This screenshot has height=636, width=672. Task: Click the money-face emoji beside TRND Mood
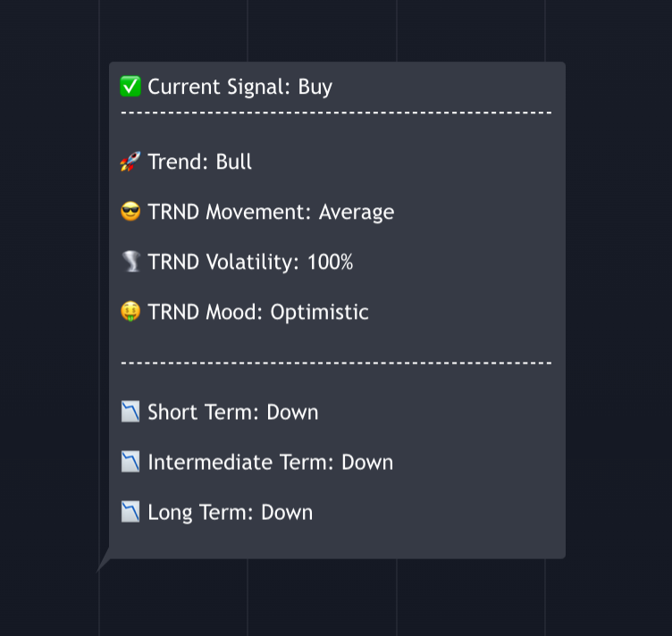[x=130, y=312]
